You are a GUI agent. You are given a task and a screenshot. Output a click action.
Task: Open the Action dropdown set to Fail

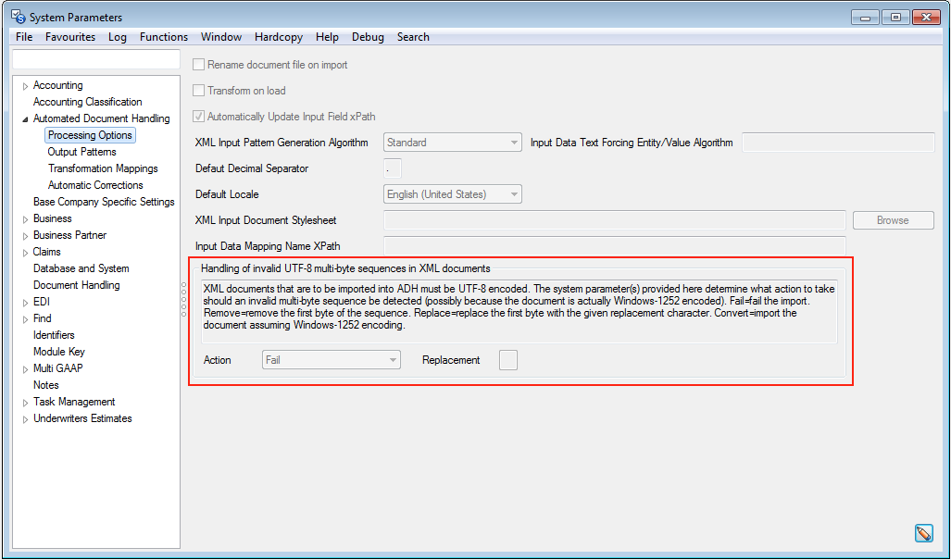[331, 360]
